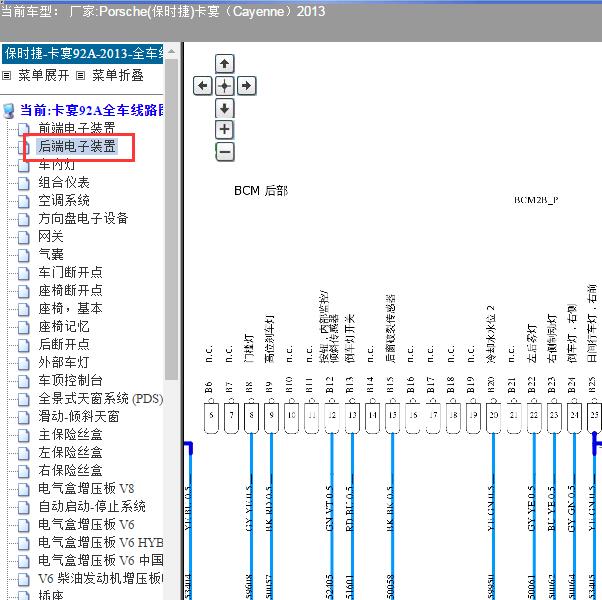This screenshot has width=602, height=600.
Task: Select the 保时捷-卡宴92A-2013 panel header
Action: 83,53
